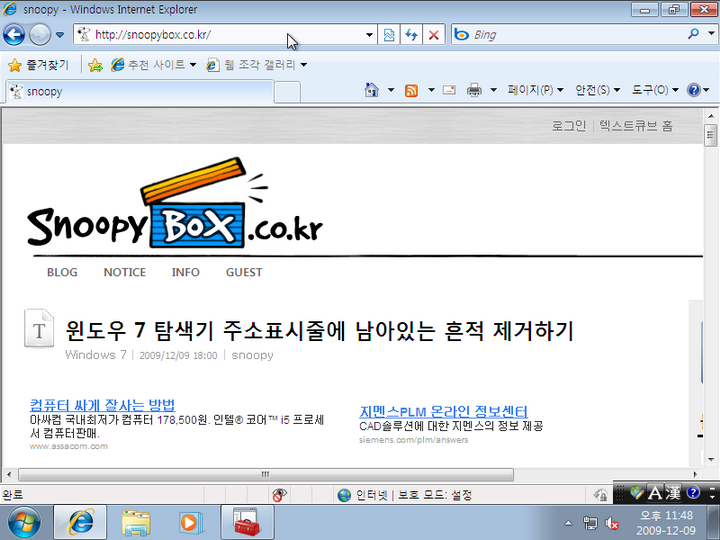Open ad link 지멘스PLM 온라인 정보센터

(x=444, y=411)
